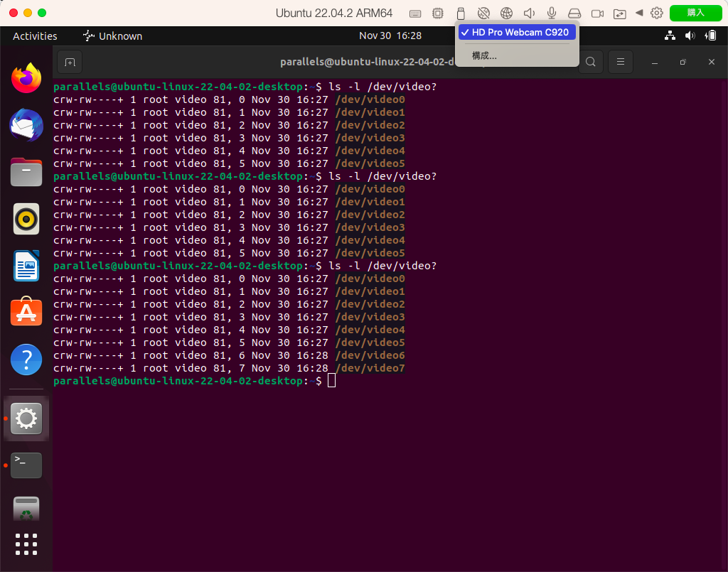Open Parallels VM settings gear icon

(656, 13)
